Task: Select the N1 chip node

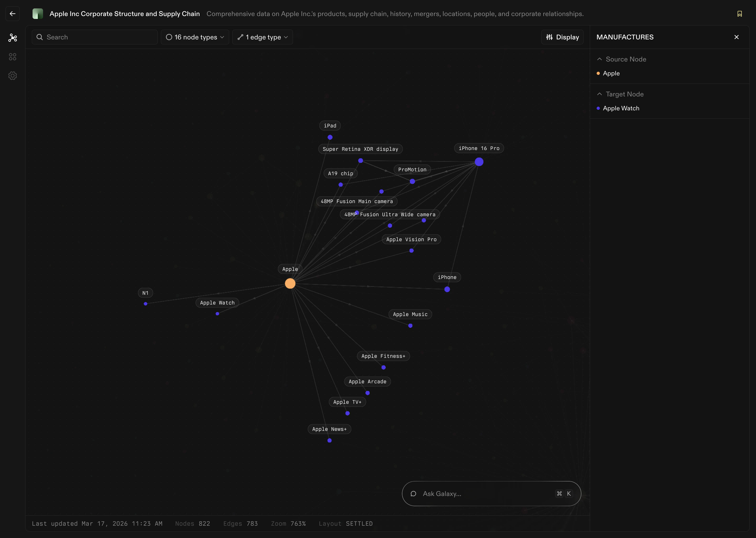Action: [145, 304]
